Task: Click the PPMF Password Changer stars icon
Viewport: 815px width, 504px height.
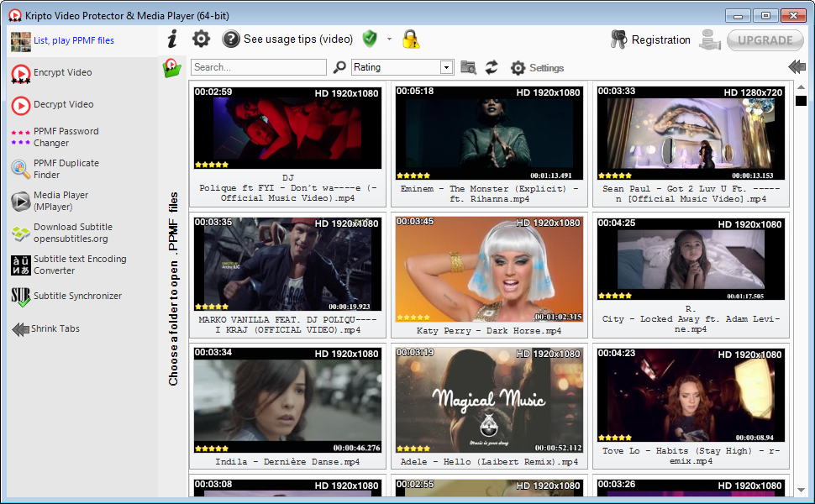Action: [x=21, y=137]
